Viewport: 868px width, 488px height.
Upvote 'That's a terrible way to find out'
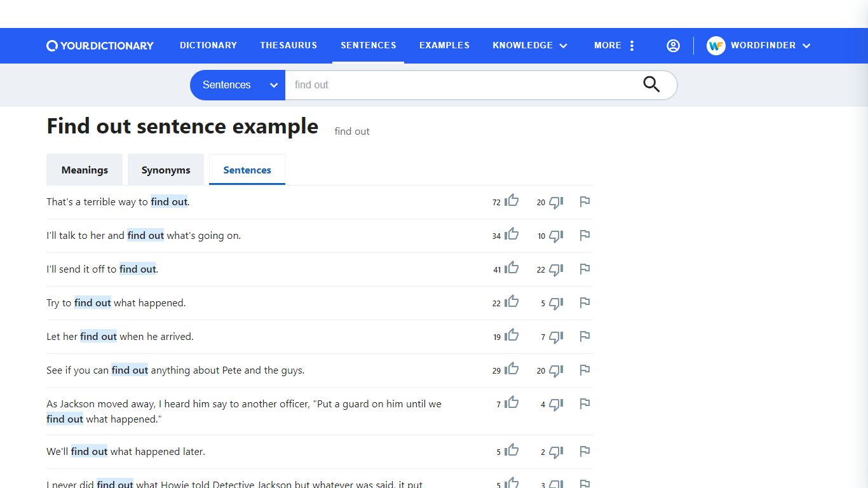click(512, 201)
